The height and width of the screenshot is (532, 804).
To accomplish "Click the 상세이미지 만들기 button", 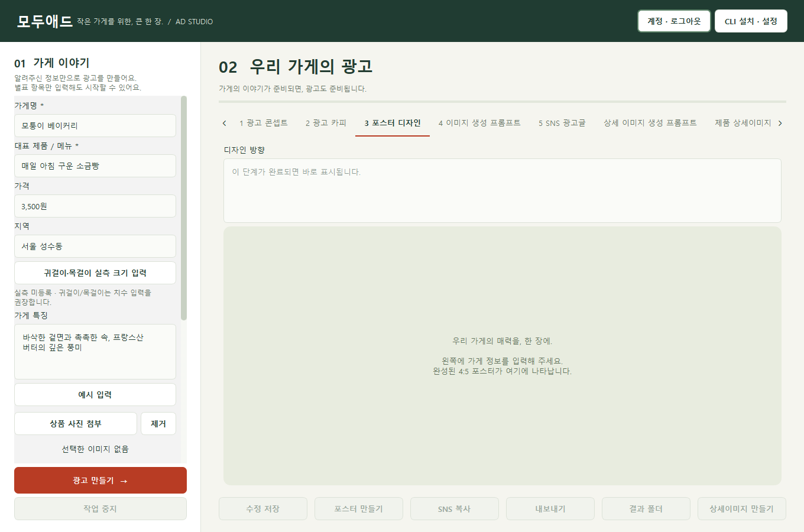I will (x=742, y=509).
